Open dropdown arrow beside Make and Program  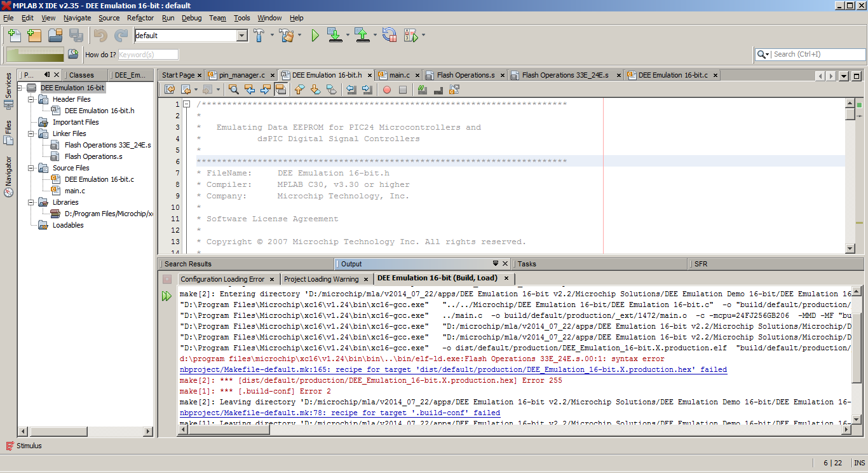(348, 36)
